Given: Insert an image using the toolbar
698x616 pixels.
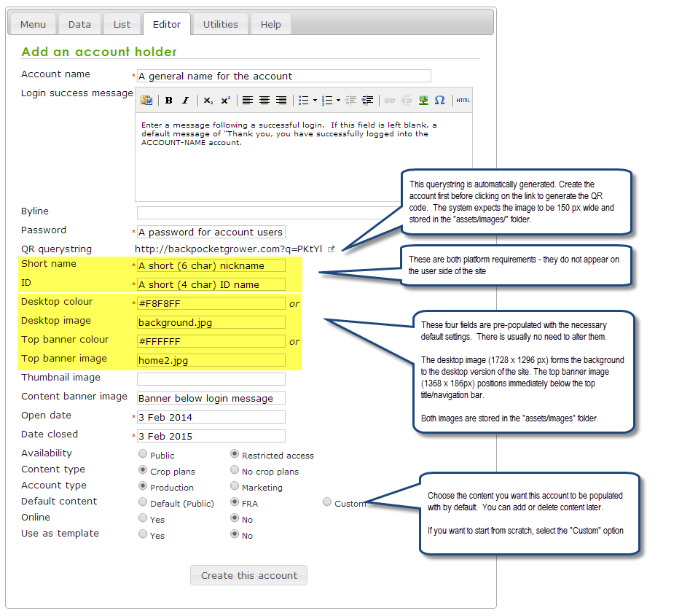Looking at the screenshot, I should pos(423,101).
